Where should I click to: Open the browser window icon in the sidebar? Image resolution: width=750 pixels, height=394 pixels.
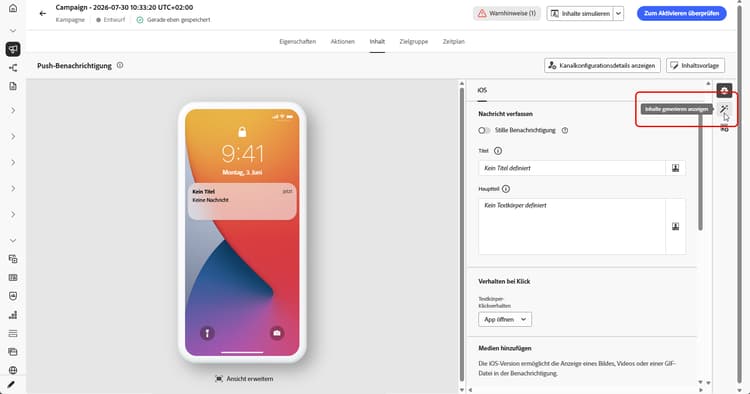point(13,352)
